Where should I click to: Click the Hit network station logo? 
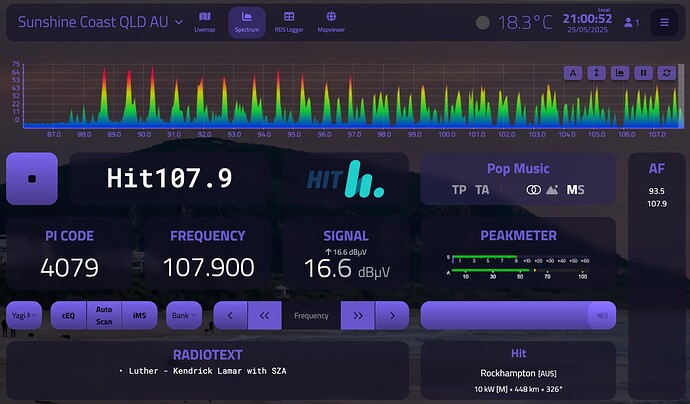pyautogui.click(x=345, y=179)
